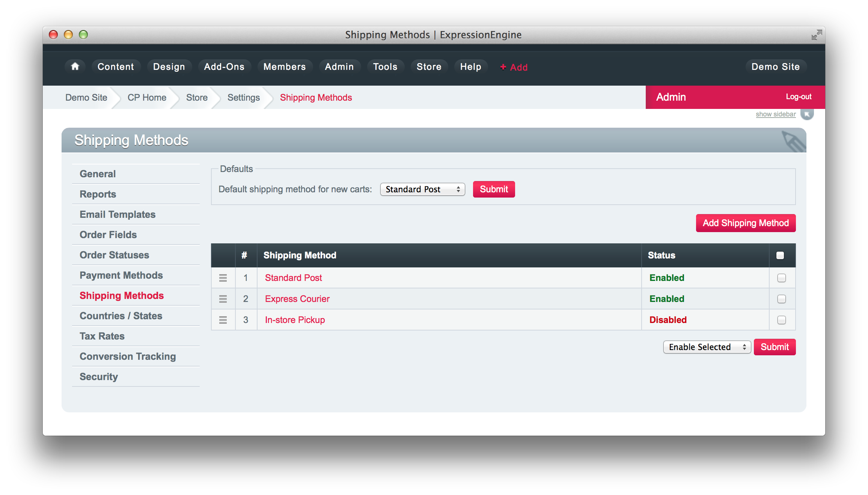The height and width of the screenshot is (495, 868).
Task: Toggle the select-all checkbox in table header
Action: pos(780,255)
